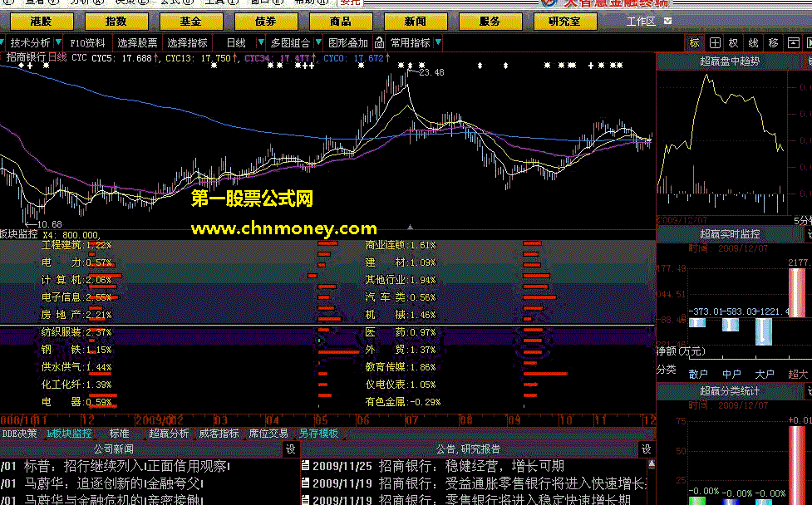Switch to the 标准 tab
This screenshot has width=812, height=505.
coord(120,434)
